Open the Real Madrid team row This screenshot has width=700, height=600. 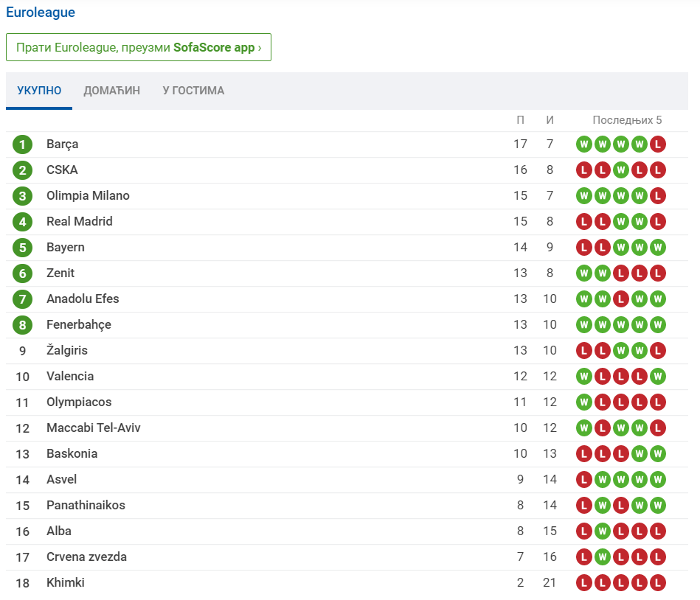coord(80,222)
